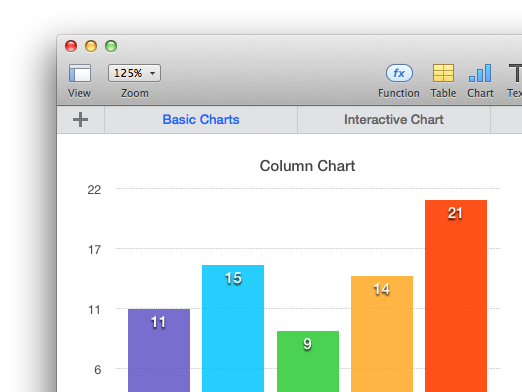The height and width of the screenshot is (392, 522).
Task: Close window with red button
Action: (71, 46)
